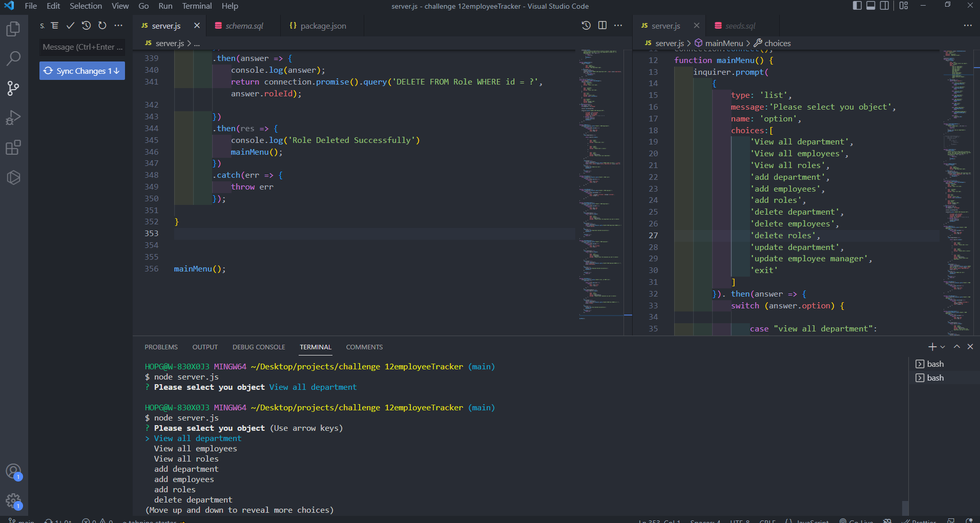
Task: Open the Accounts icon at bottom of sidebar
Action: pyautogui.click(x=13, y=471)
